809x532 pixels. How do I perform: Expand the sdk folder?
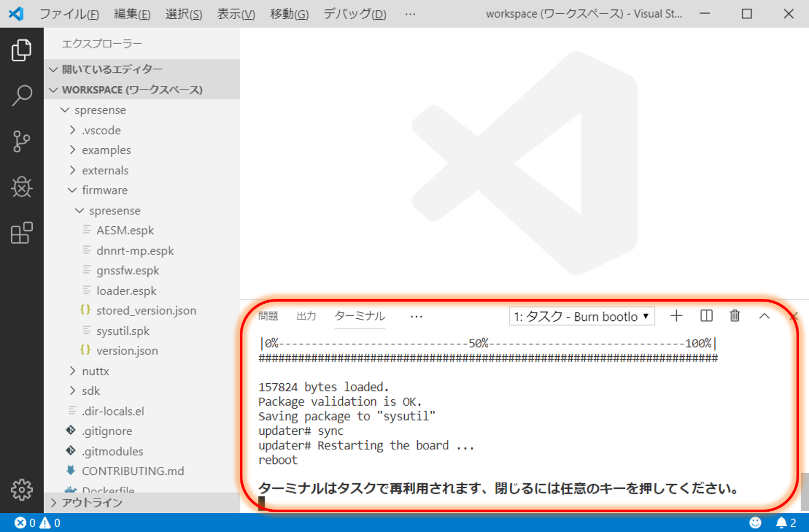pyautogui.click(x=72, y=391)
